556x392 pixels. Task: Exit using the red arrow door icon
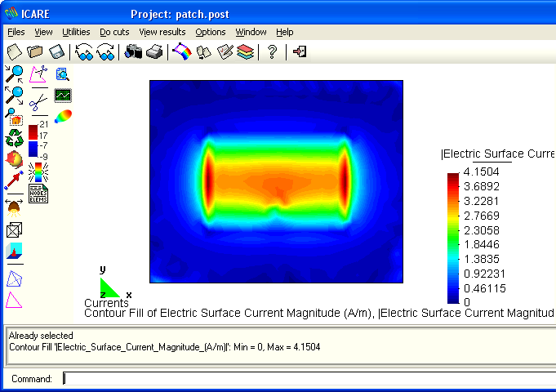tap(300, 51)
